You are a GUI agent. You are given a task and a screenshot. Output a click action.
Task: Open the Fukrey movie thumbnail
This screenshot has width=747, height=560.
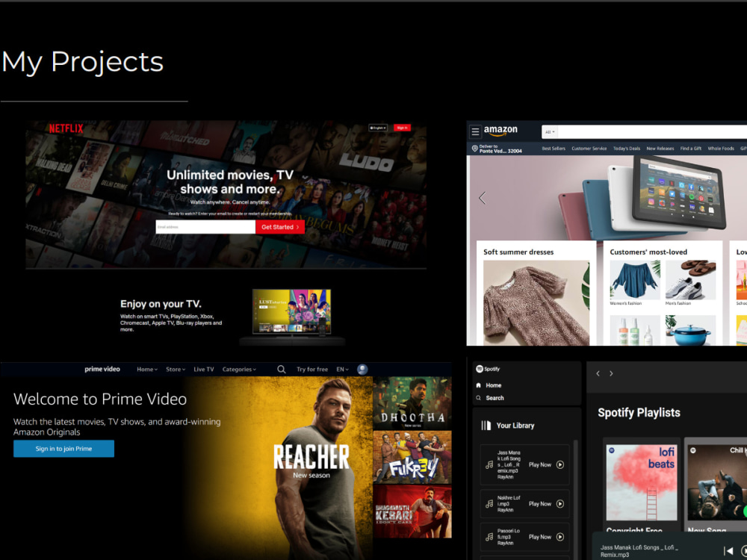412,458
